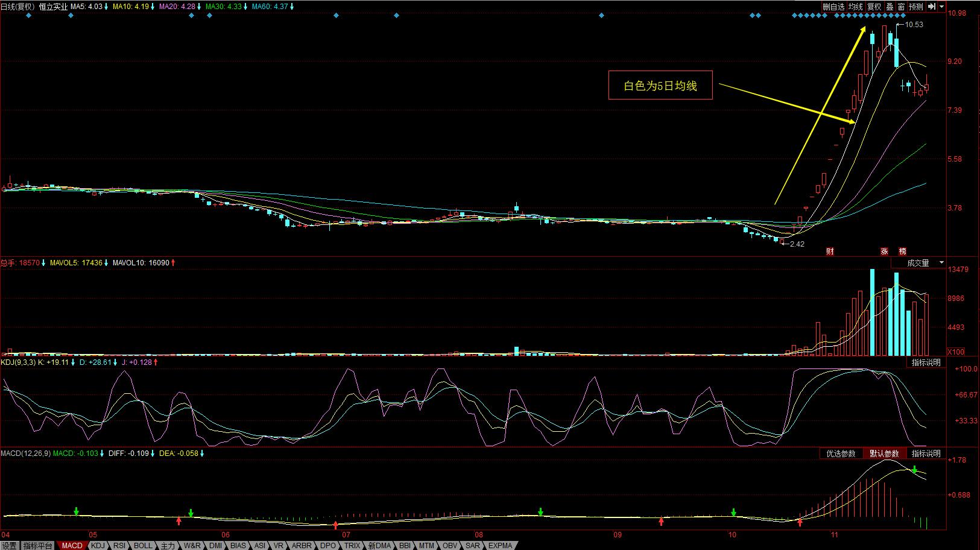This screenshot has height=550, width=980.
Task: Click the 2.42 low price marker
Action: point(797,244)
